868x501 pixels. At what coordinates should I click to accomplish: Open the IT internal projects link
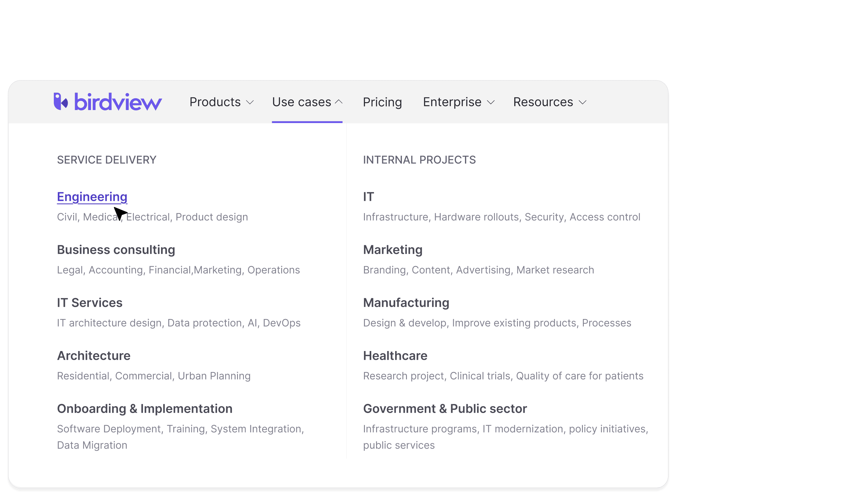coord(368,197)
